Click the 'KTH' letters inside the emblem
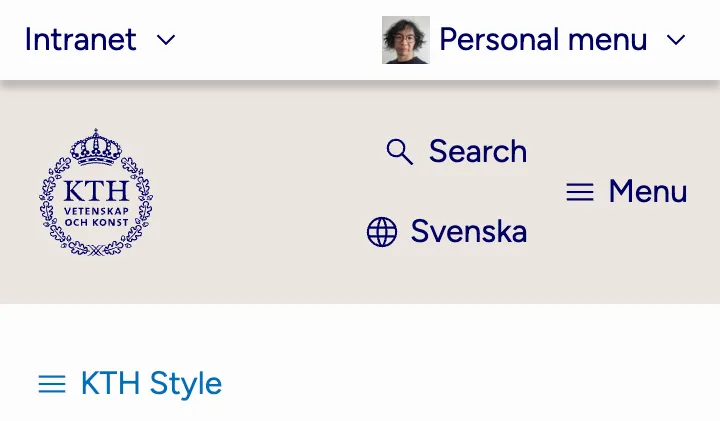The image size is (720, 421). click(96, 191)
